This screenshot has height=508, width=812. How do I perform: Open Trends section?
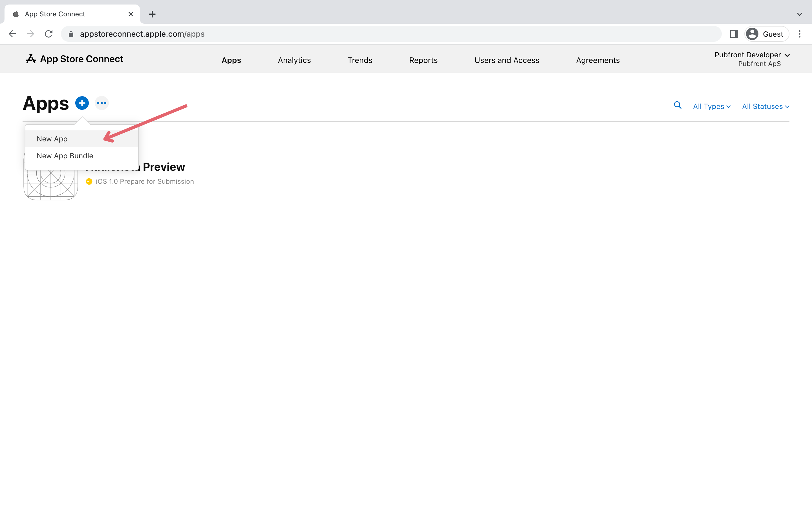pos(360,60)
